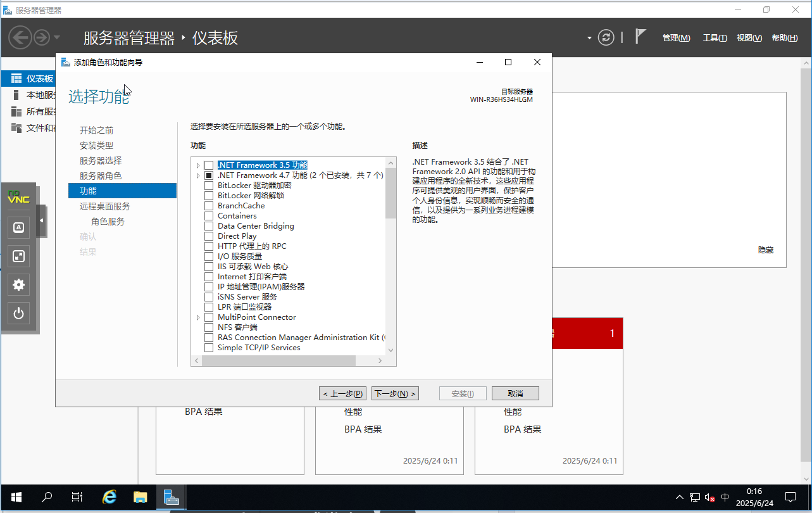Screen dimensions: 812x513
Task: Click the Server Manager forward navigation arrow
Action: 42,38
